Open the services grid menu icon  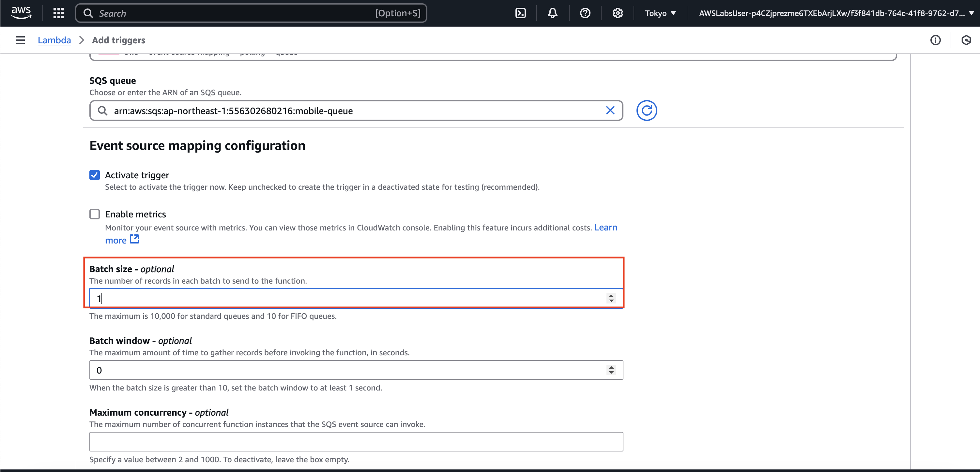tap(59, 13)
